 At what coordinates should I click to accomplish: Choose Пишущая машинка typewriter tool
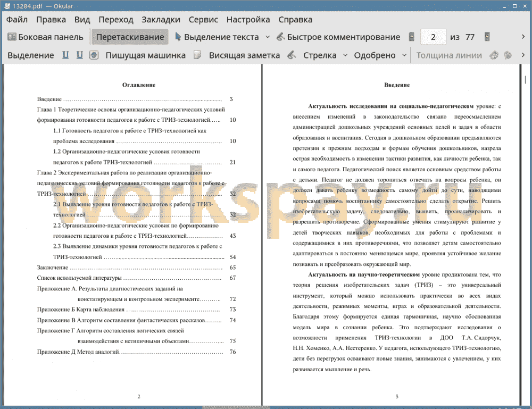146,55
